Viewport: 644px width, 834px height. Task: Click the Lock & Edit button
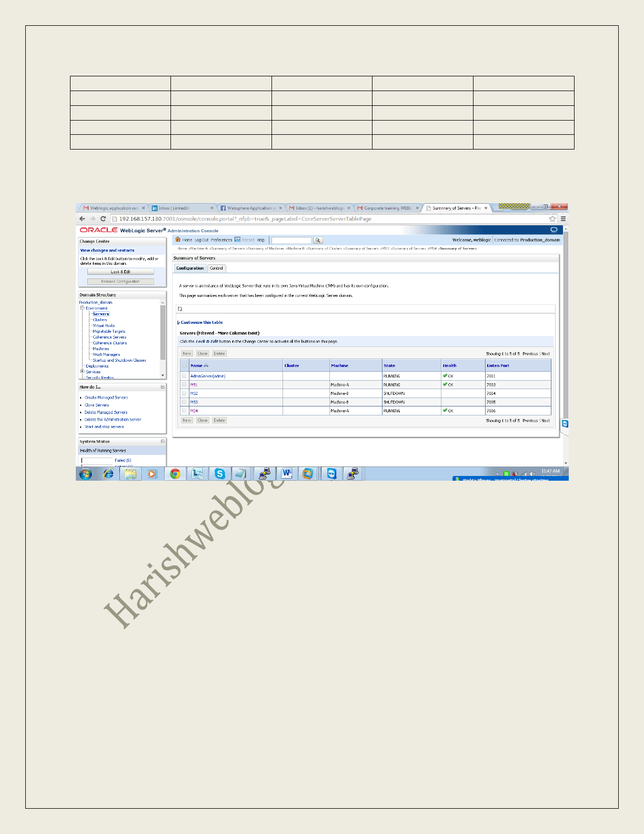pyautogui.click(x=120, y=272)
